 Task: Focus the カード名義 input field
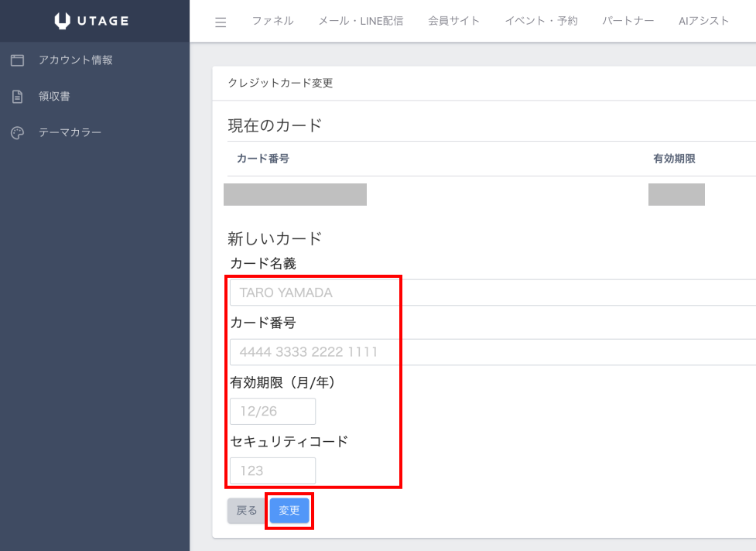493,293
